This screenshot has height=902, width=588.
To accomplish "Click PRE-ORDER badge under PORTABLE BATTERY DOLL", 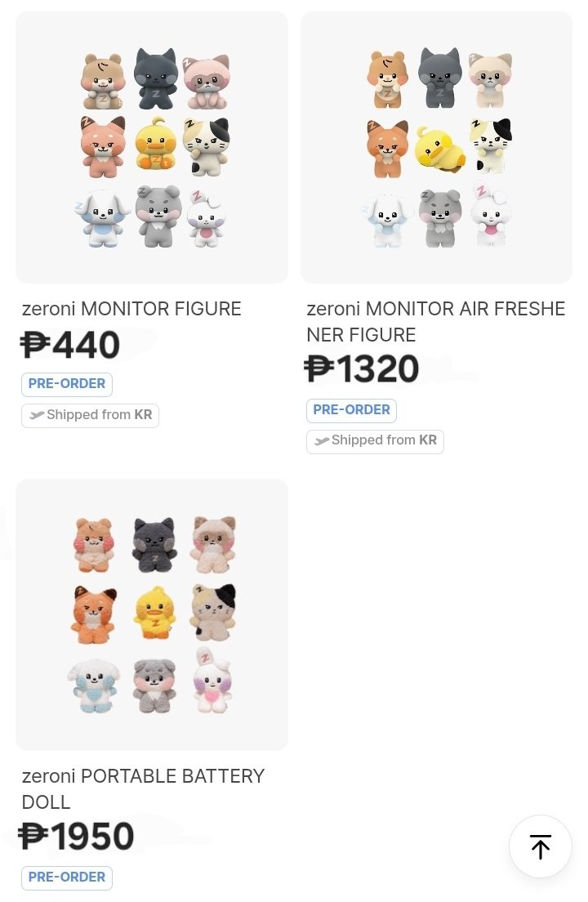I will [x=67, y=877].
